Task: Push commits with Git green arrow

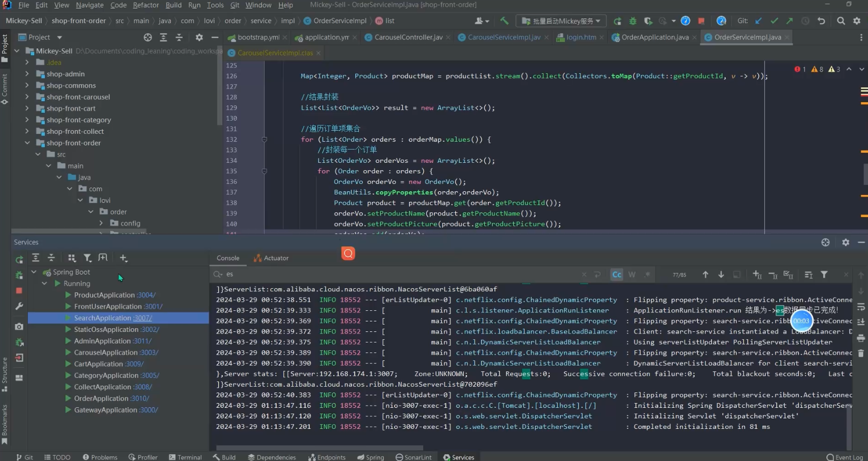Action: click(x=789, y=21)
